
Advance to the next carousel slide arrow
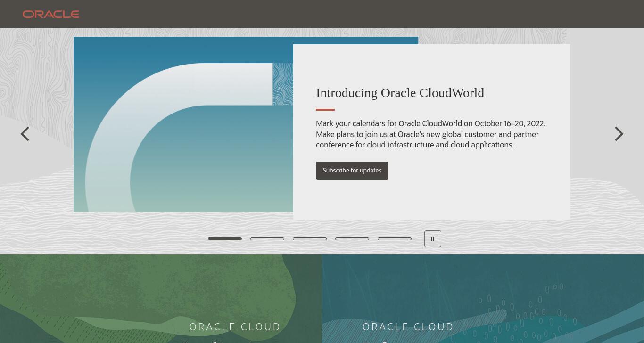[x=619, y=134]
